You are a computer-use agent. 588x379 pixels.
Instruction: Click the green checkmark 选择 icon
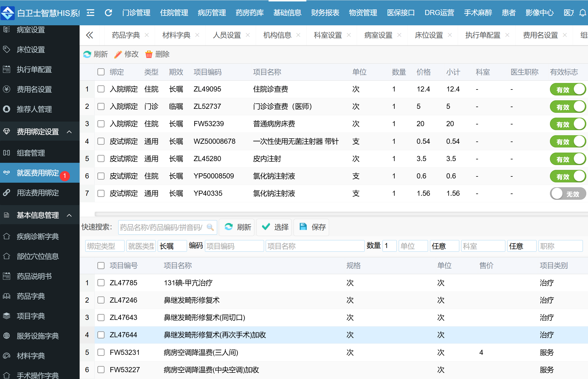coord(266,227)
